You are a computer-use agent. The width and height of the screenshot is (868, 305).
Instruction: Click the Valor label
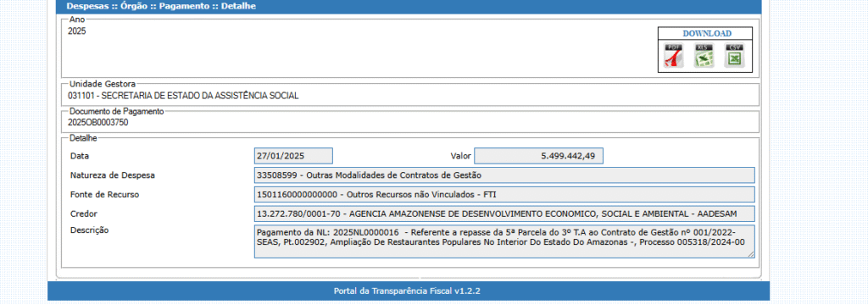[460, 156]
